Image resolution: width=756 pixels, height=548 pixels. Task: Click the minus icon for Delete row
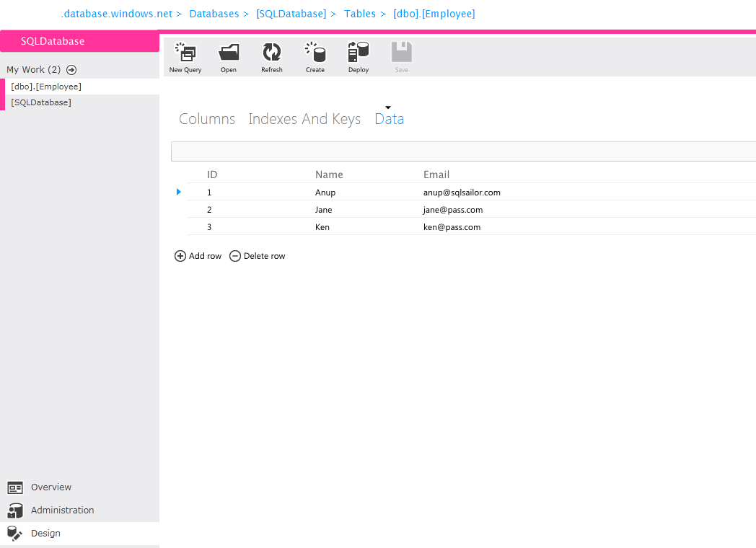tap(235, 256)
